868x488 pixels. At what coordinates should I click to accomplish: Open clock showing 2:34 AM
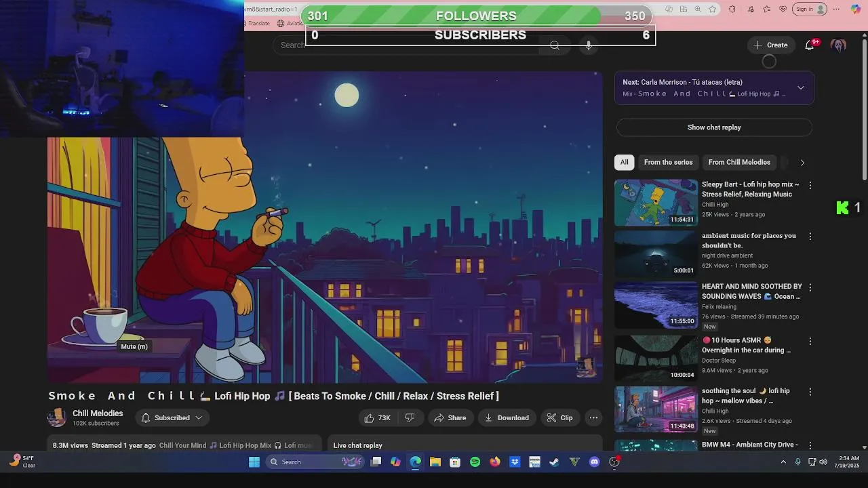848,462
